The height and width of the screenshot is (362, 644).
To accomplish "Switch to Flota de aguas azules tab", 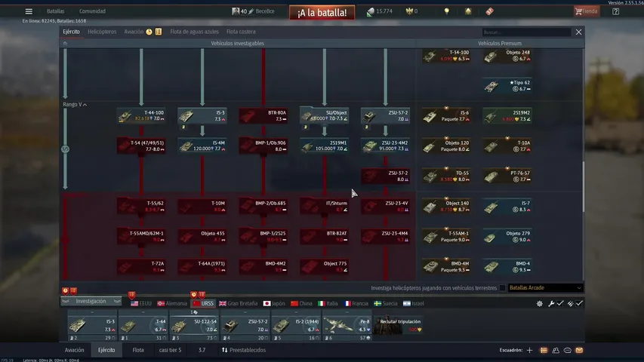I will point(194,32).
